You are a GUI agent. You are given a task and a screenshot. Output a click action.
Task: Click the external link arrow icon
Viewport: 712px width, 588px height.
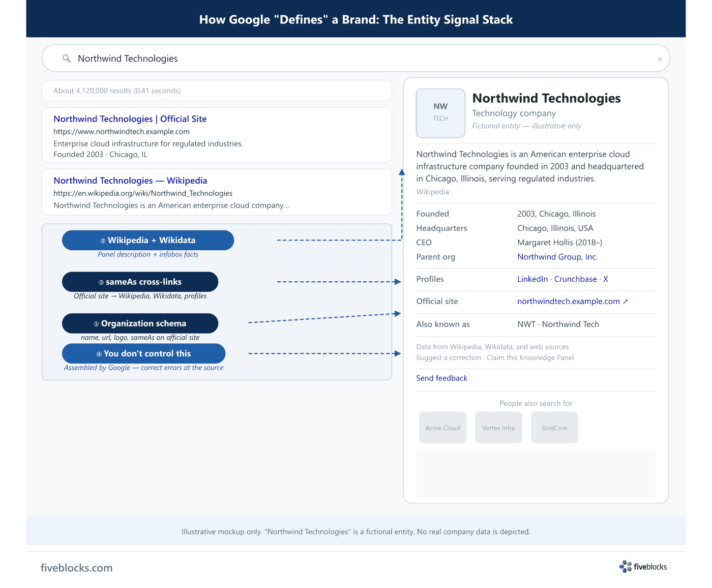point(626,302)
